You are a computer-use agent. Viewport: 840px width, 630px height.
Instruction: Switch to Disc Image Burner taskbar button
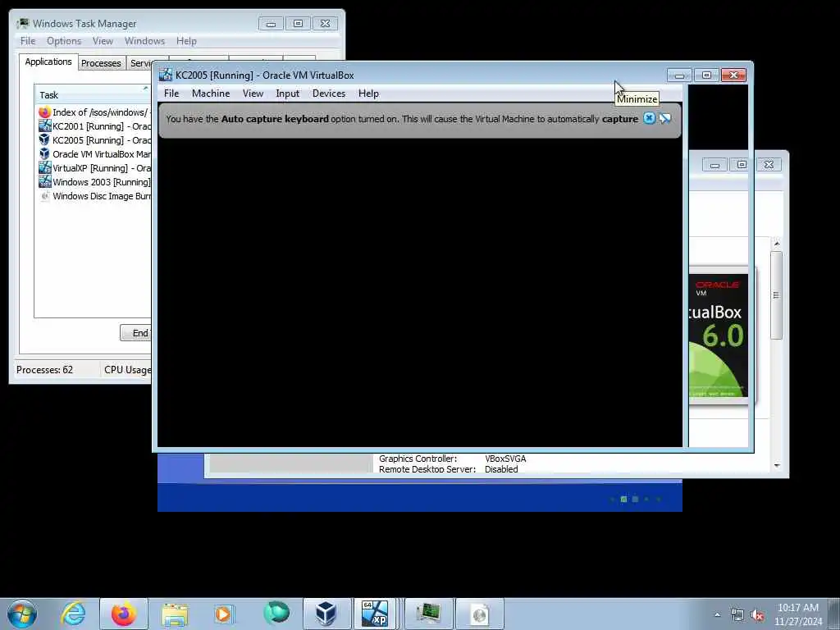(x=479, y=614)
